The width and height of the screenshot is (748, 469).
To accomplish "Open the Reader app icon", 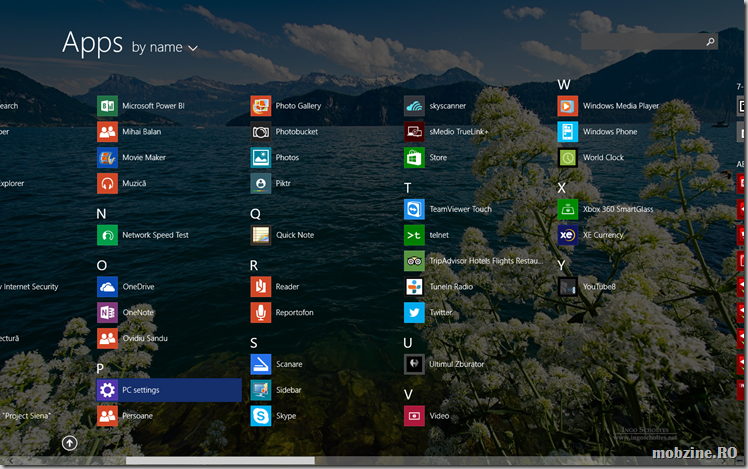I will [x=261, y=287].
